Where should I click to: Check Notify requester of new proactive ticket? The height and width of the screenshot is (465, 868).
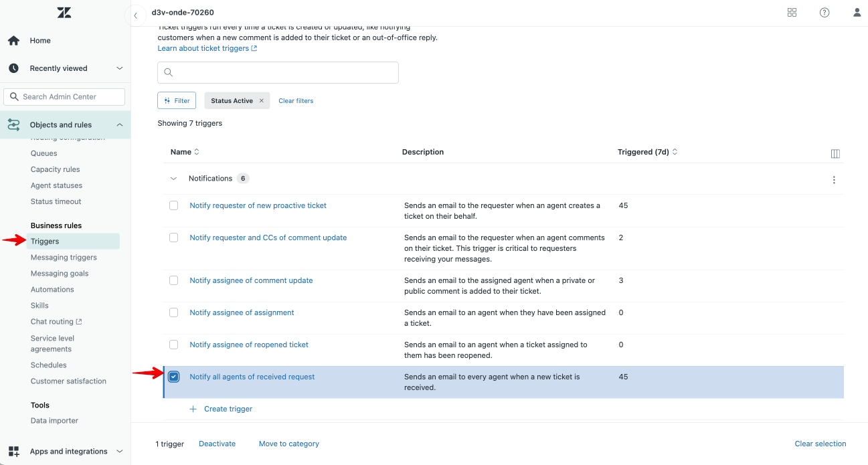click(x=174, y=205)
